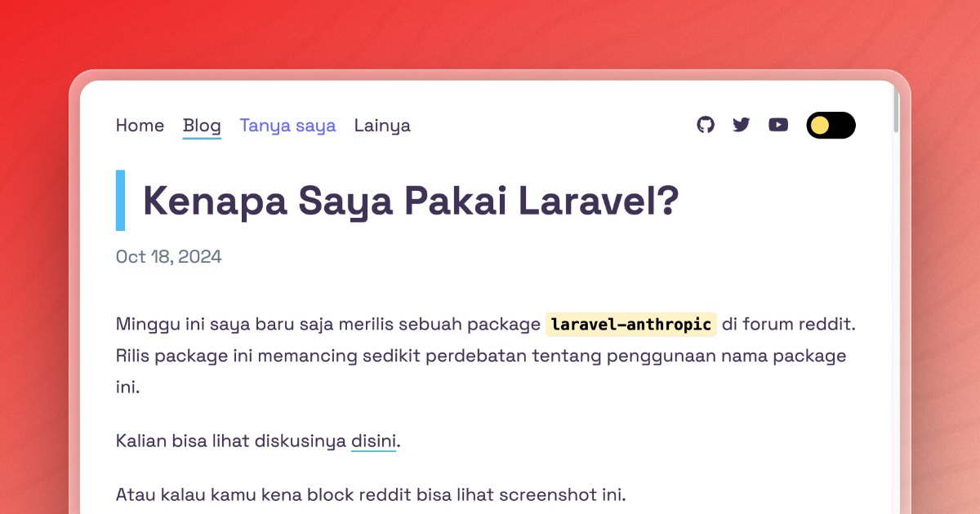Click the laravel-anthropic inline code snippet
The width and height of the screenshot is (980, 514).
tap(631, 324)
